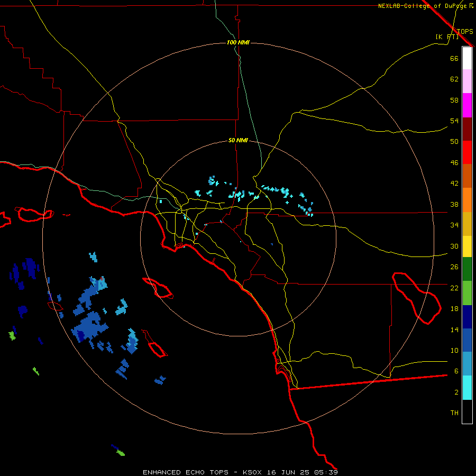Click the legend value '46'
Viewport: 476px width, 476px height.
click(454, 163)
